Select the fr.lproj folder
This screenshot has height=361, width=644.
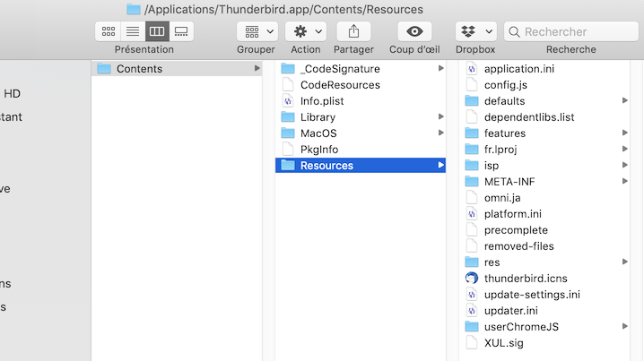pos(544,150)
